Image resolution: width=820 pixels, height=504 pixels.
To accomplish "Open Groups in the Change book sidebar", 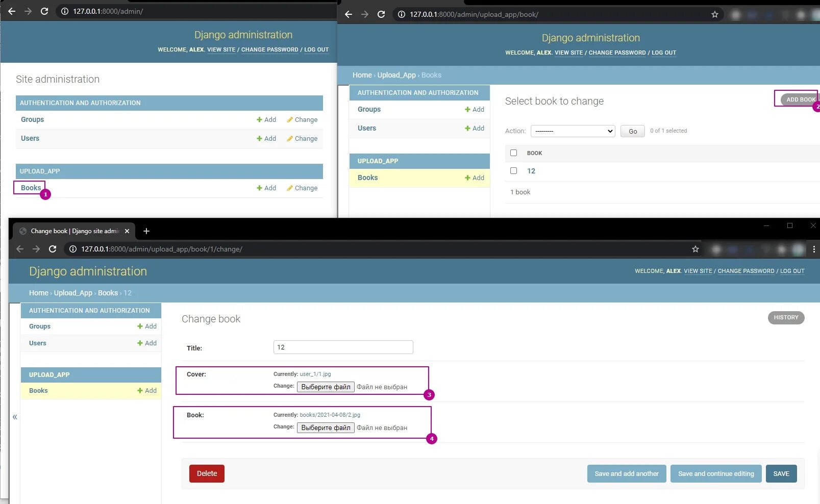I will pyautogui.click(x=40, y=326).
